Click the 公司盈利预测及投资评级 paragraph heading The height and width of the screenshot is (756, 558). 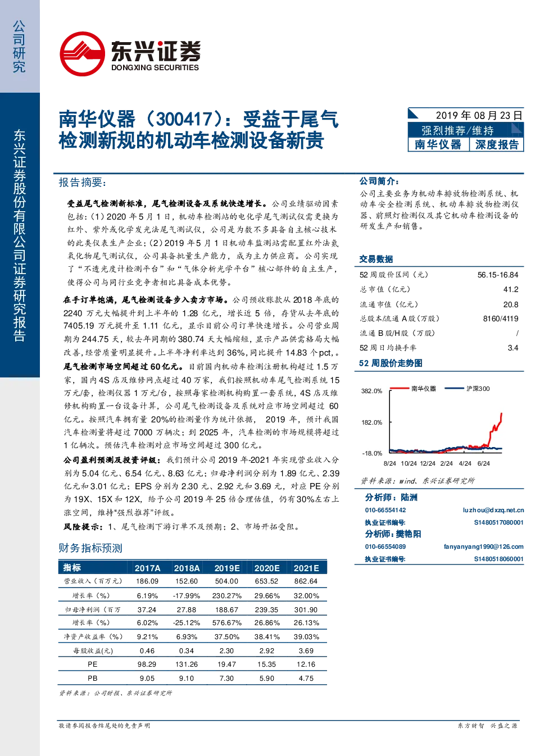coord(112,460)
